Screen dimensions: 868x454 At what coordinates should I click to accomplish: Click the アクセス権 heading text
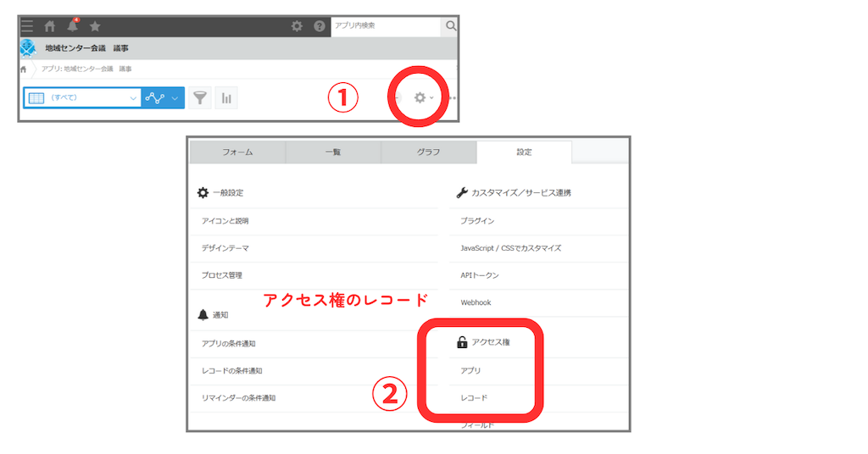pos(491,342)
